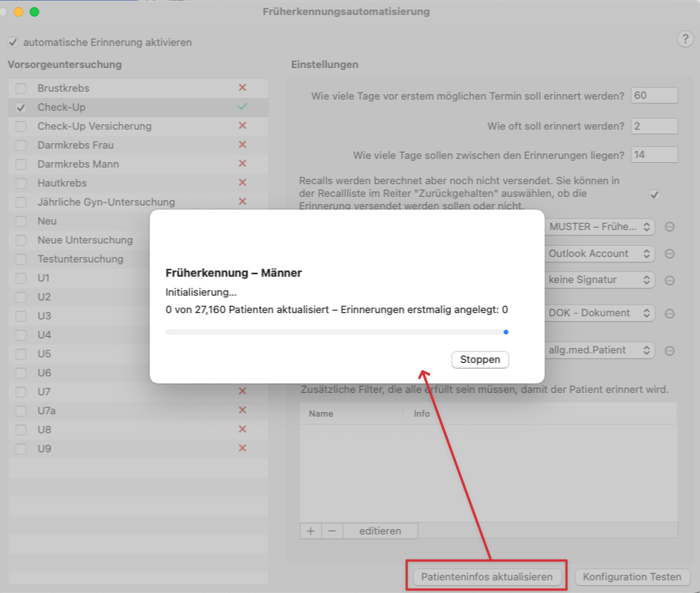Click the Konfiguration Testen button
700x593 pixels.
pos(632,576)
